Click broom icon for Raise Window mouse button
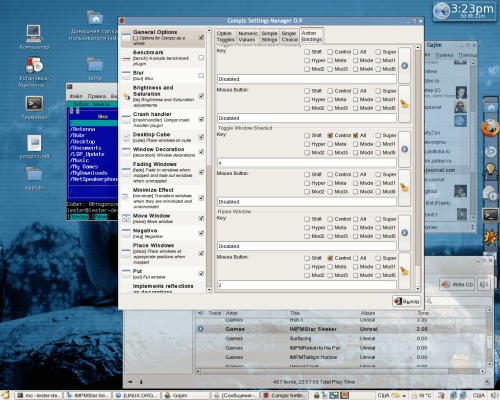 [404, 271]
